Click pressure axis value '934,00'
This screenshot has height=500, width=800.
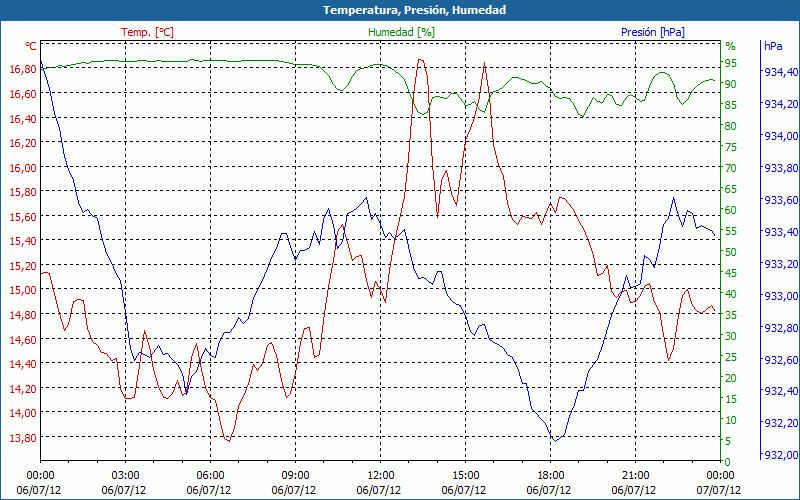click(781, 136)
